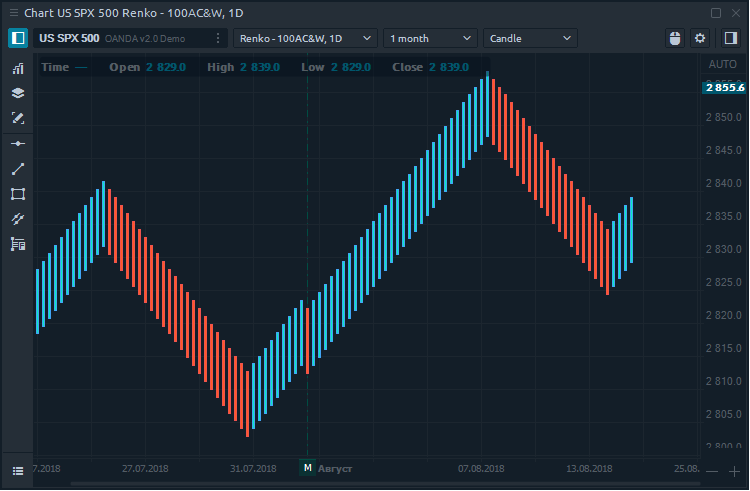Open the US SPX 500 symbol options menu

[x=219, y=38]
